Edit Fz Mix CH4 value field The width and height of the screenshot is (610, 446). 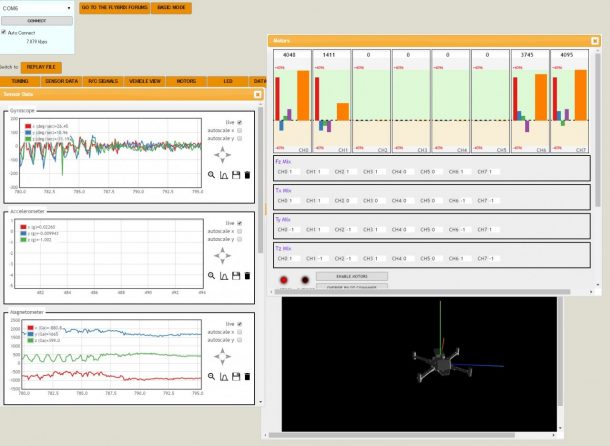coord(408,172)
